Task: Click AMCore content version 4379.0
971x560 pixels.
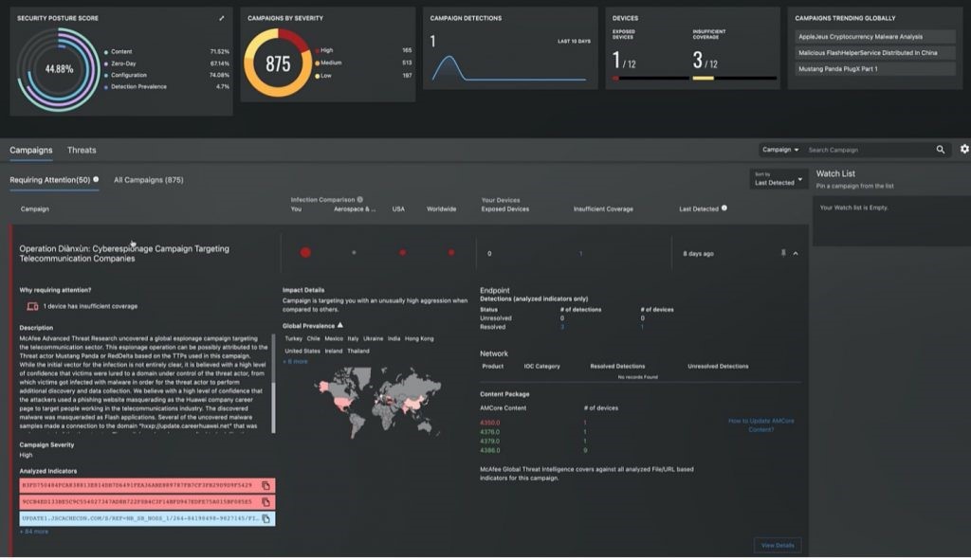Action: (490, 442)
